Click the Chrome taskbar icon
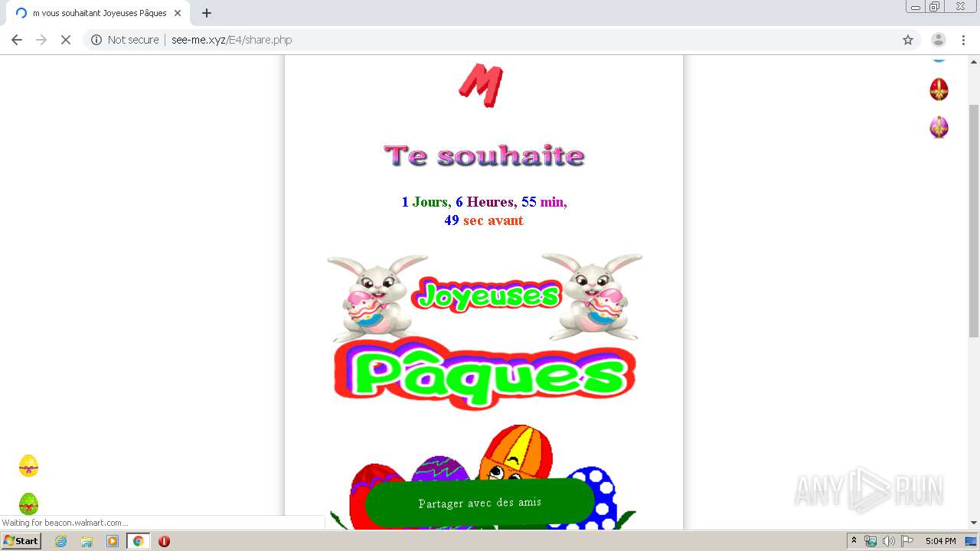This screenshot has height=551, width=980. 139,541
